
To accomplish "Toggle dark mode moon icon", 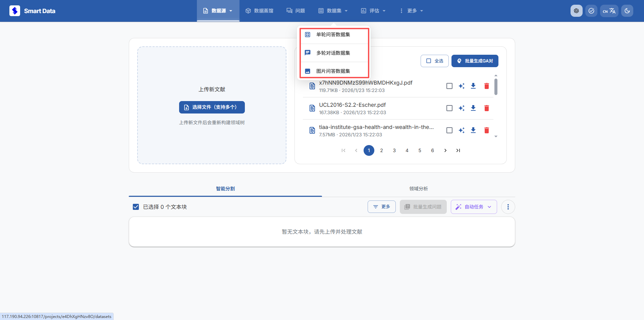I will 627,11.
